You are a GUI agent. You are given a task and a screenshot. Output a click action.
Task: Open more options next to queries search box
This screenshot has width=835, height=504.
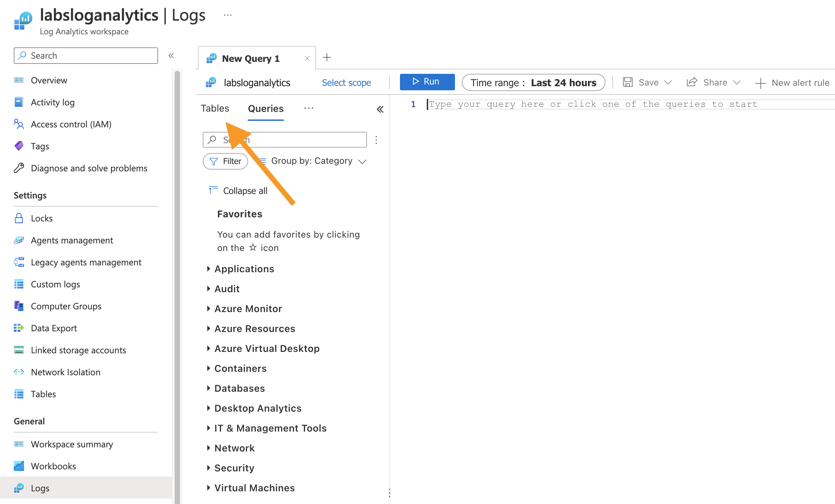[x=376, y=140]
